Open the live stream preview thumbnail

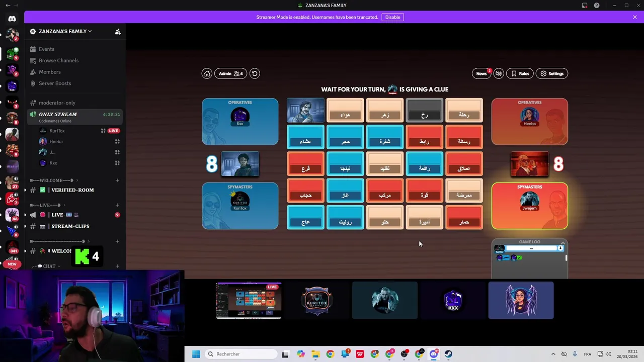pos(249,300)
